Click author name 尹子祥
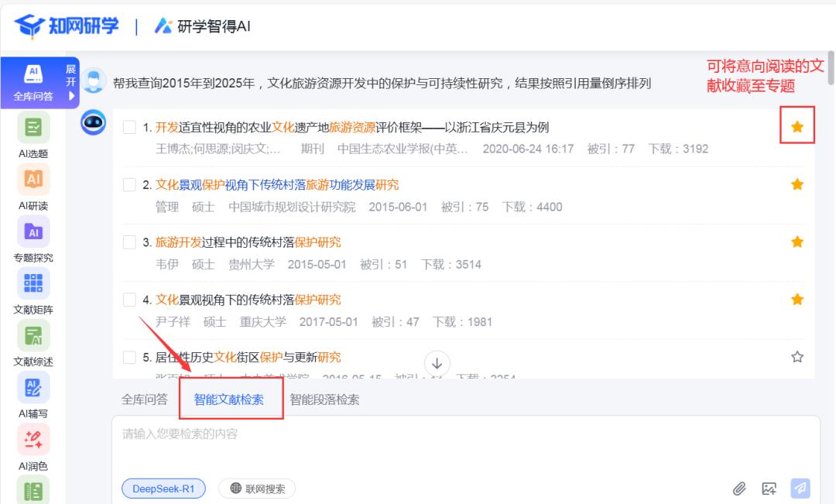The height and width of the screenshot is (504, 836). pos(173,322)
